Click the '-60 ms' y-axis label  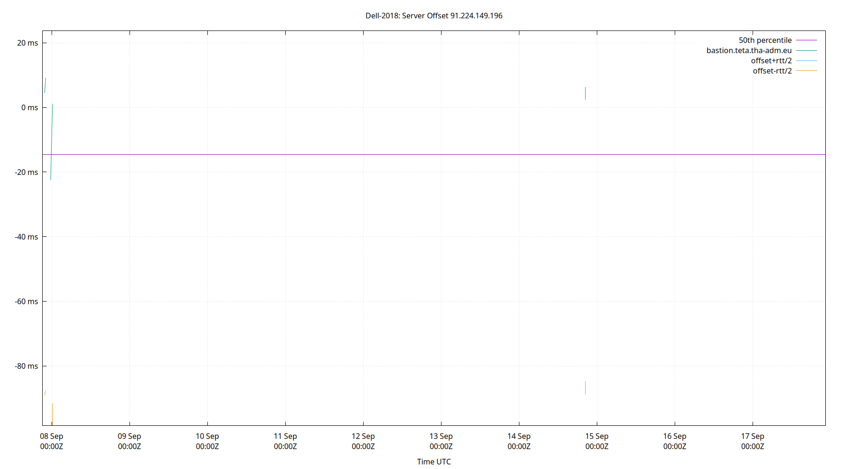pos(26,302)
